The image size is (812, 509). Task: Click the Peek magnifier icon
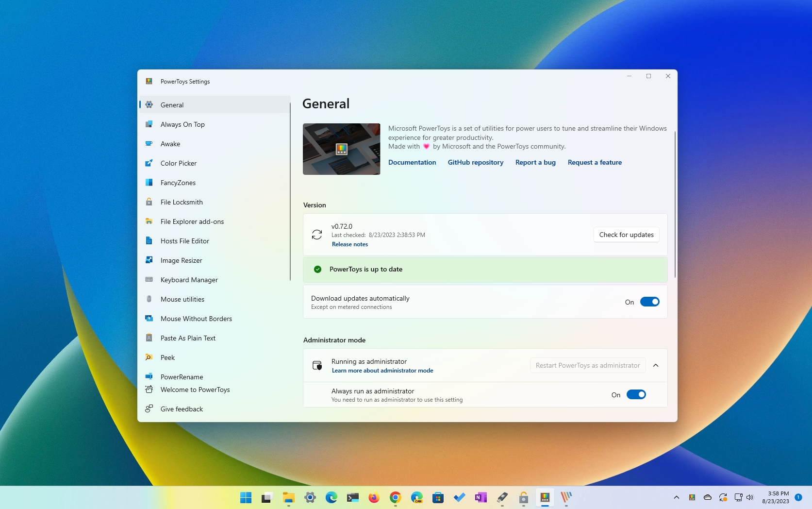[x=149, y=357]
